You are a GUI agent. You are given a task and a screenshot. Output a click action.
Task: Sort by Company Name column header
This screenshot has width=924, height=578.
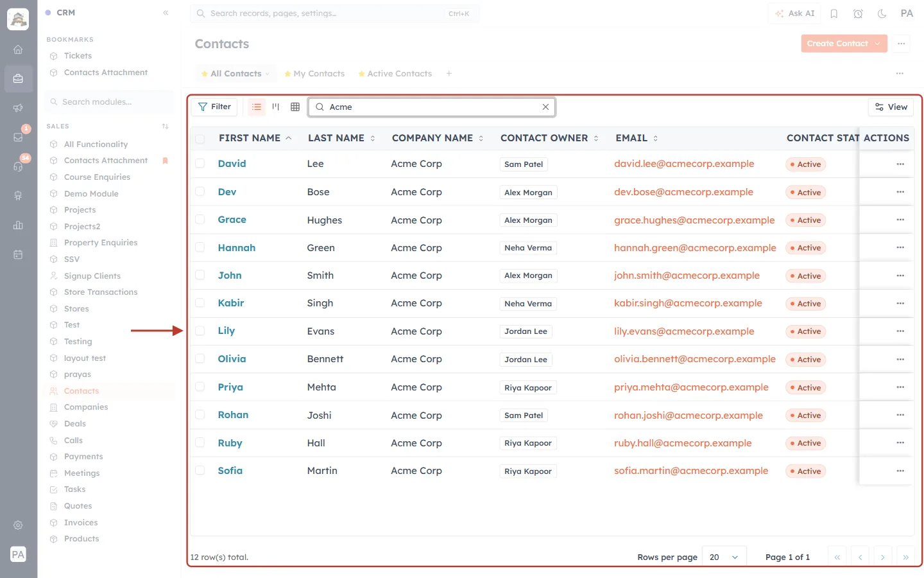(438, 138)
